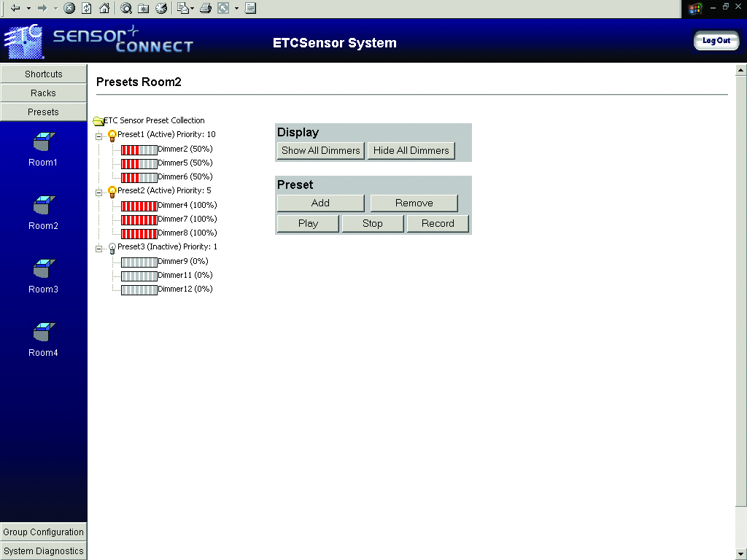Select the text Dimmer2 (50%)
The height and width of the screenshot is (560, 747).
185,149
